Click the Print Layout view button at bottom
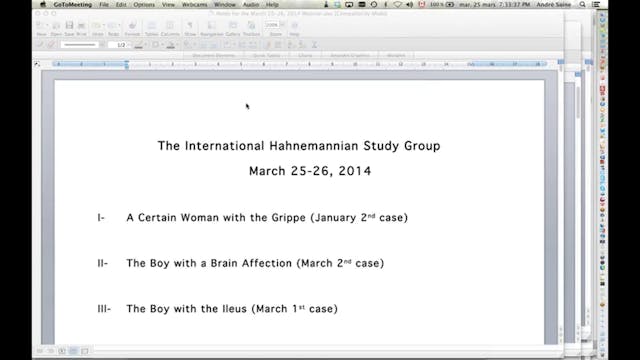The image size is (640, 360). point(73,351)
